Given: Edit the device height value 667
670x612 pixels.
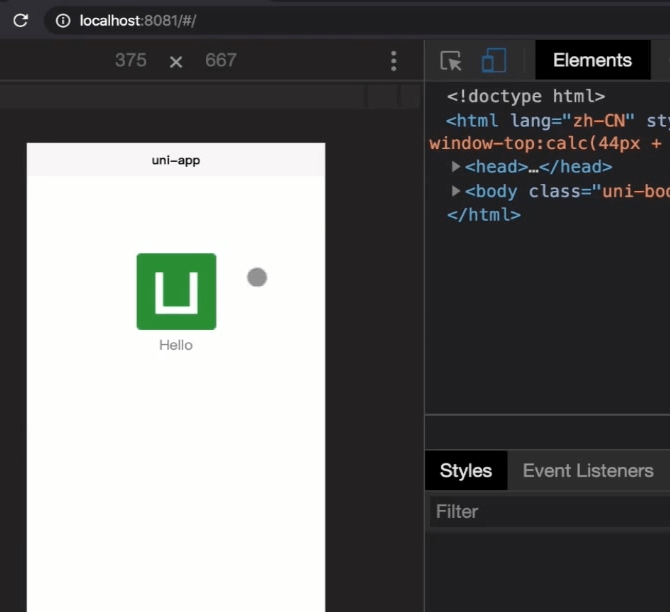Looking at the screenshot, I should (x=220, y=60).
